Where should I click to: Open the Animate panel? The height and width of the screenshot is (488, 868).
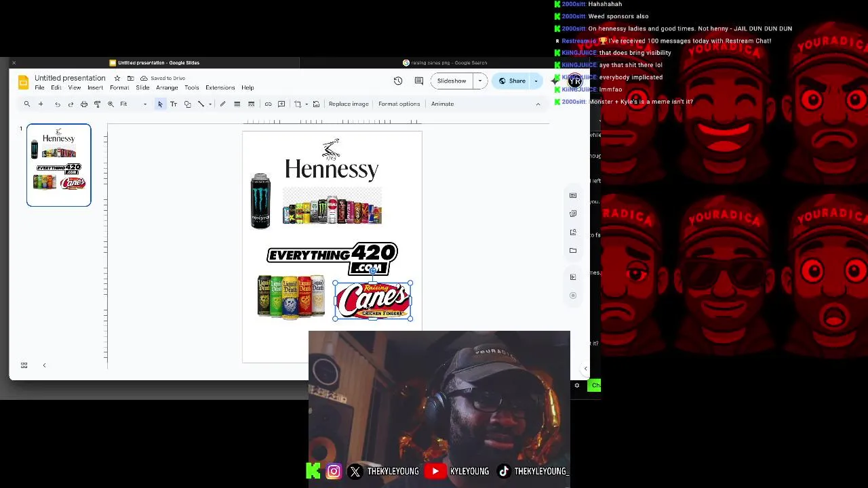(442, 104)
